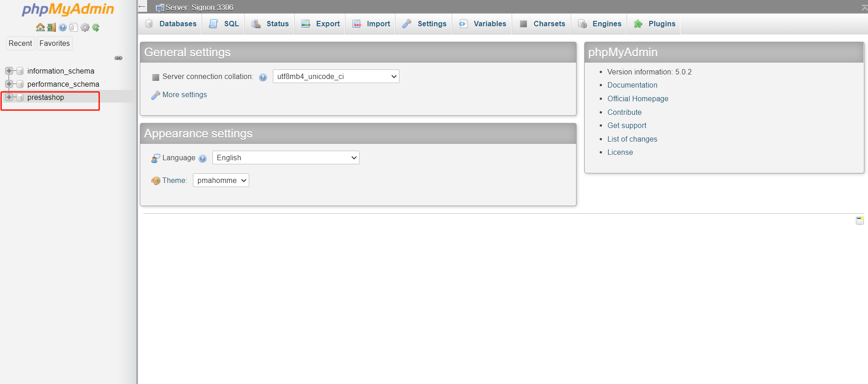
Task: Click the collapse navigation arrow at the top left
Action: click(142, 7)
